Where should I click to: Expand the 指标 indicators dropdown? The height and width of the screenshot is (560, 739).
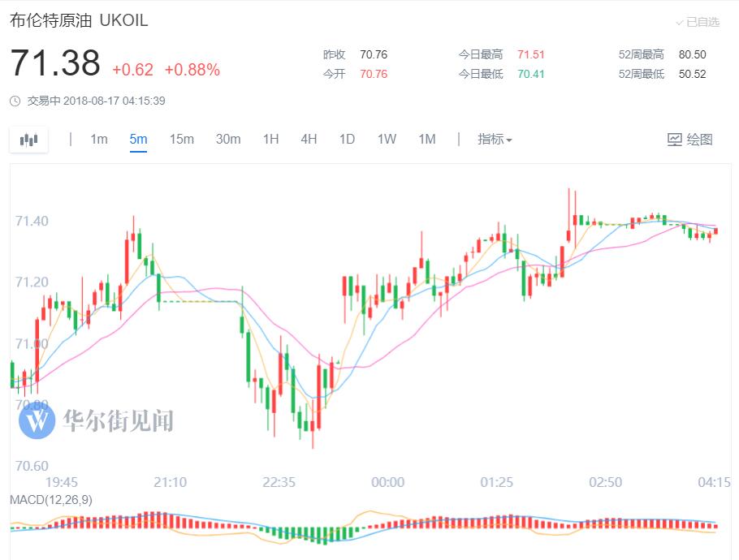(495, 140)
